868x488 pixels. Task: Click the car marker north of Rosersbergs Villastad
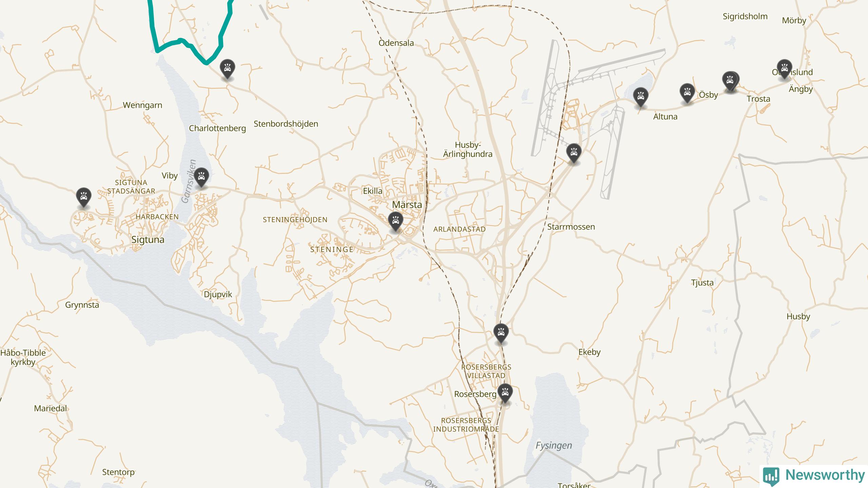(501, 333)
